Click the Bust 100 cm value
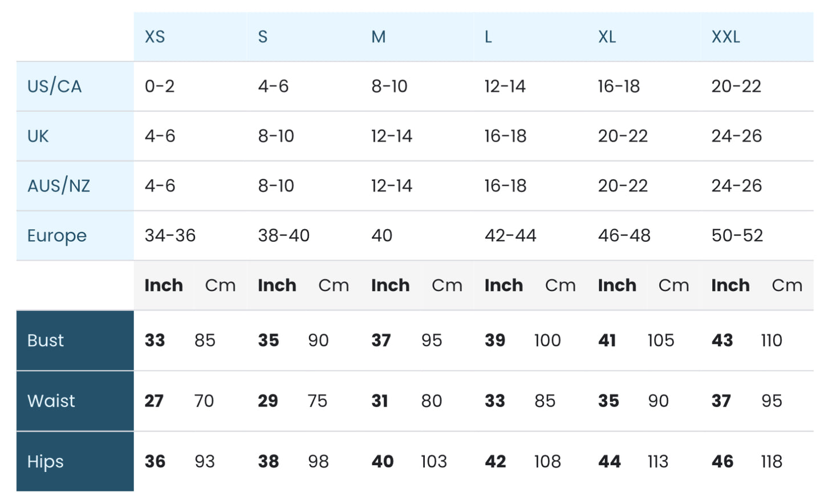 (547, 340)
